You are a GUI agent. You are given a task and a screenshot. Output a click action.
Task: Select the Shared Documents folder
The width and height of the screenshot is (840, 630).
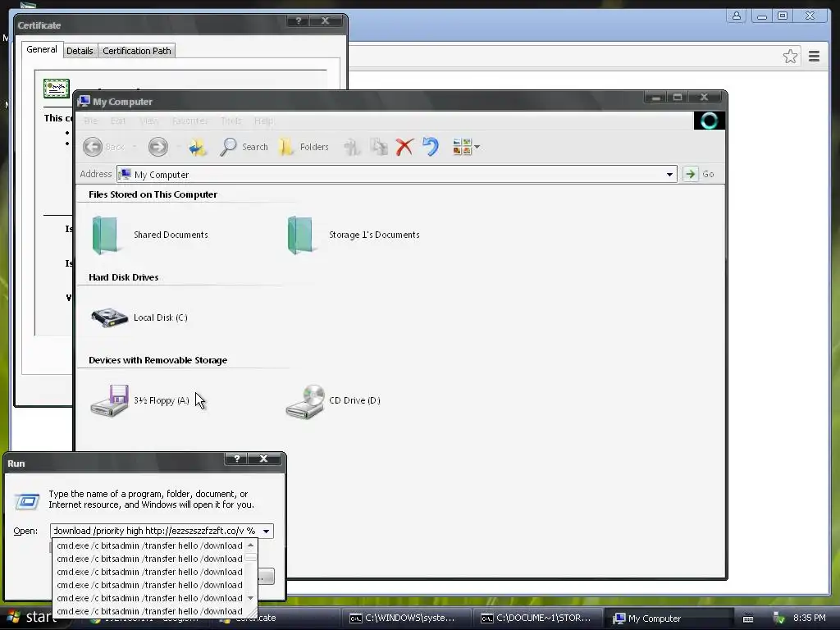click(151, 235)
